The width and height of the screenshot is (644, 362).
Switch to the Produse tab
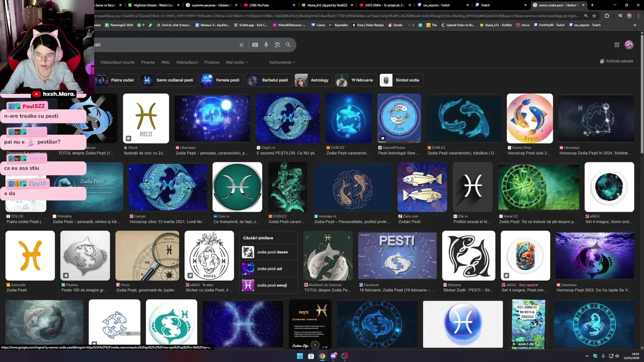212,62
